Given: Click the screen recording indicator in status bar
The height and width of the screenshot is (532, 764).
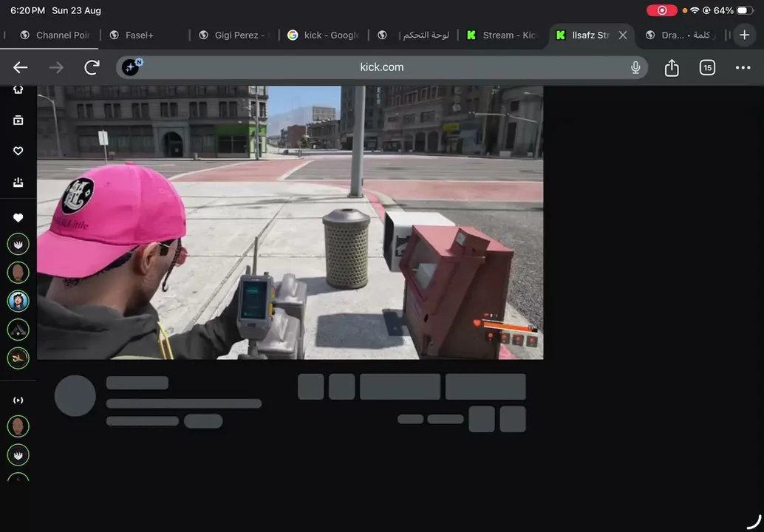Looking at the screenshot, I should [x=662, y=10].
